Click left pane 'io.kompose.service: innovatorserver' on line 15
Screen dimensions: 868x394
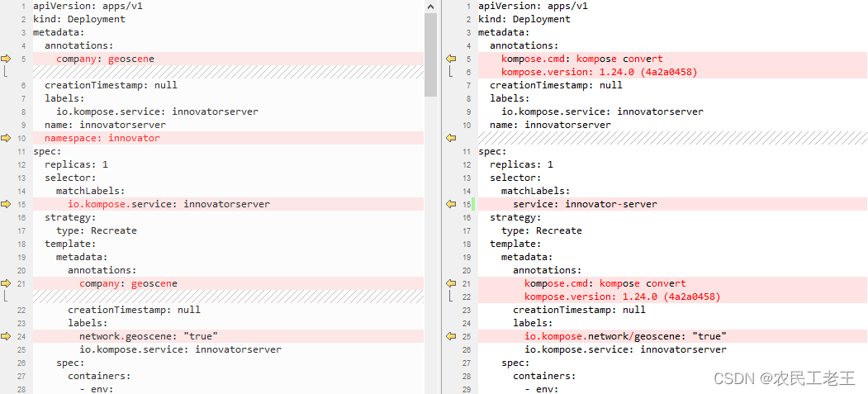coord(168,204)
